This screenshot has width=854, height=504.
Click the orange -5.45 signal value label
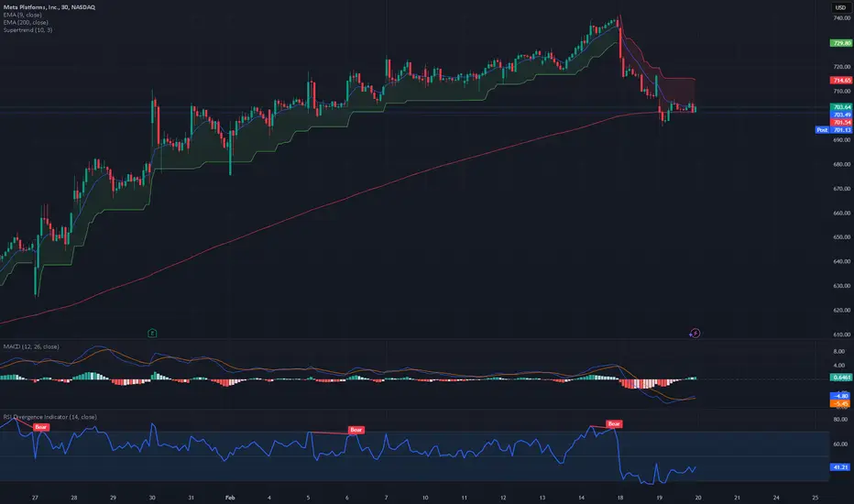[841, 404]
